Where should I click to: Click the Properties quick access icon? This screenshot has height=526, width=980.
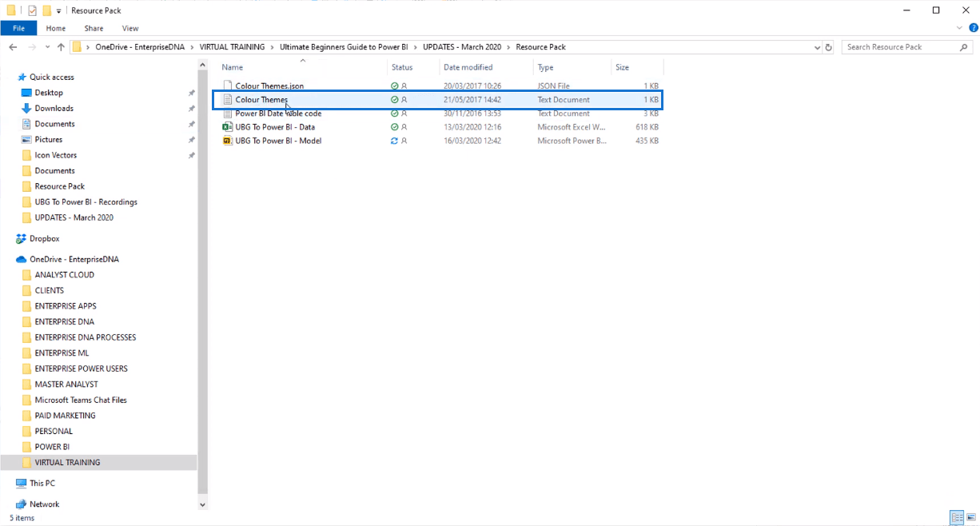pos(32,10)
